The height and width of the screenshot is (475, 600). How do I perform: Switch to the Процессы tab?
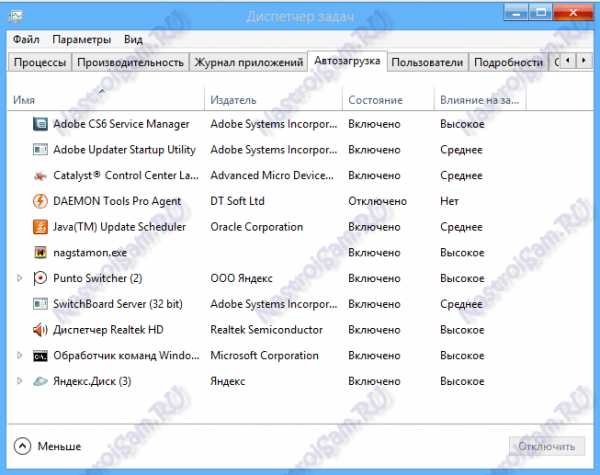[x=39, y=62]
